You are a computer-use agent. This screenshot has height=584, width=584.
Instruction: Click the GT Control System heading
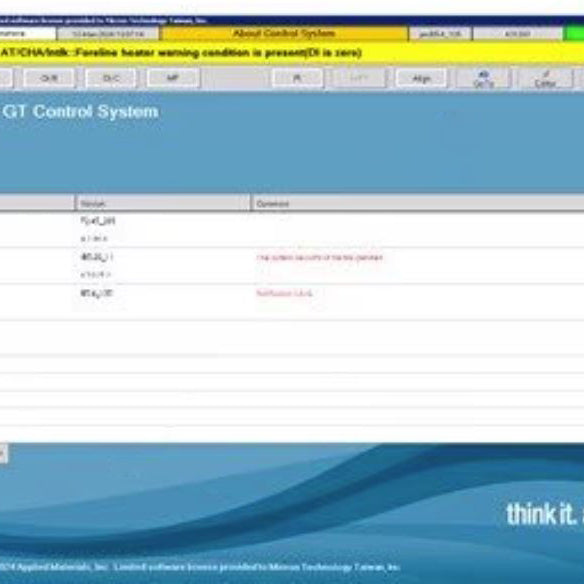(80, 112)
